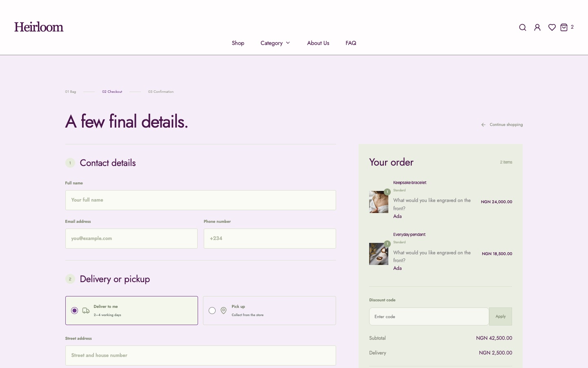Click the map pin pickup icon
588x368 pixels.
click(x=223, y=311)
